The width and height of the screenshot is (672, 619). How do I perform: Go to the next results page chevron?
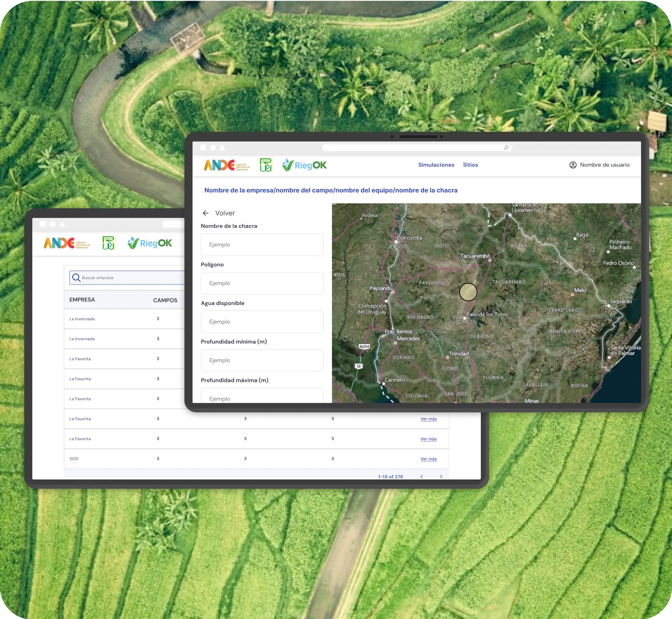[441, 476]
